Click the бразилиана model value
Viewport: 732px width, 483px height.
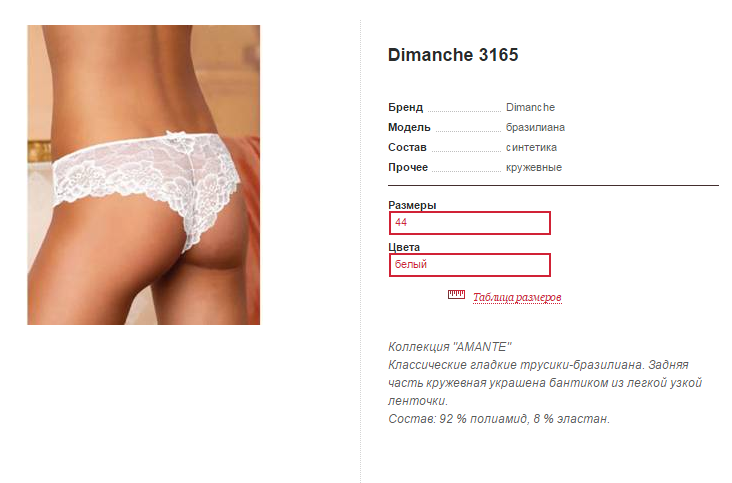[535, 127]
